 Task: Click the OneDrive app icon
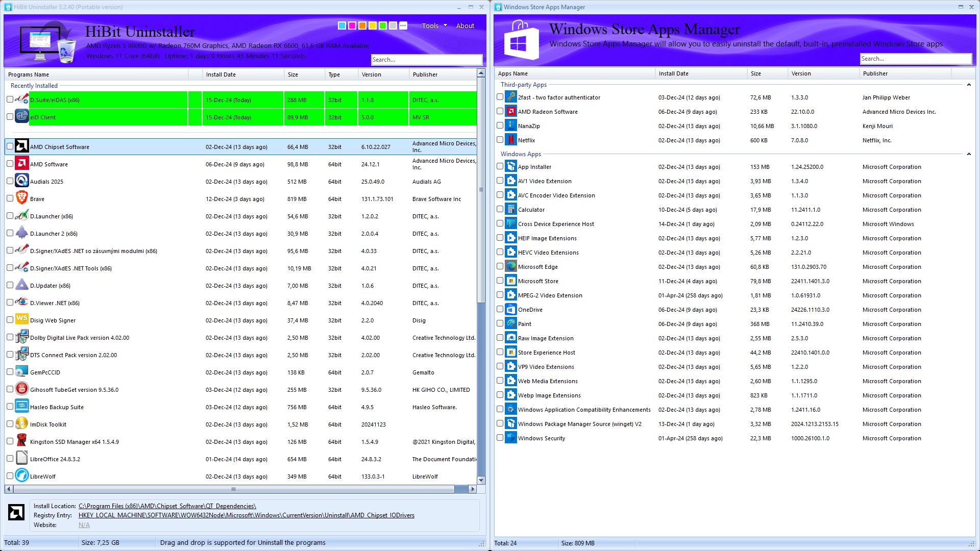click(511, 309)
